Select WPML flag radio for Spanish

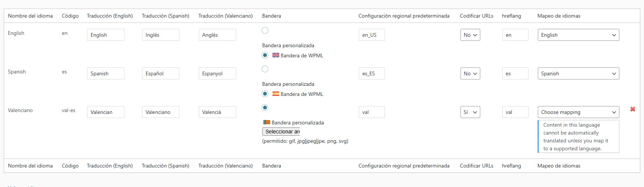click(265, 94)
